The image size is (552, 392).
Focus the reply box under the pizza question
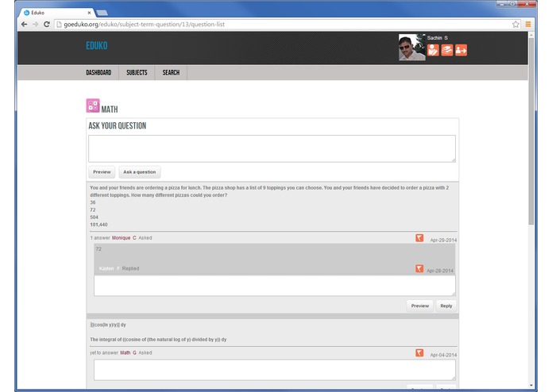[x=275, y=286]
